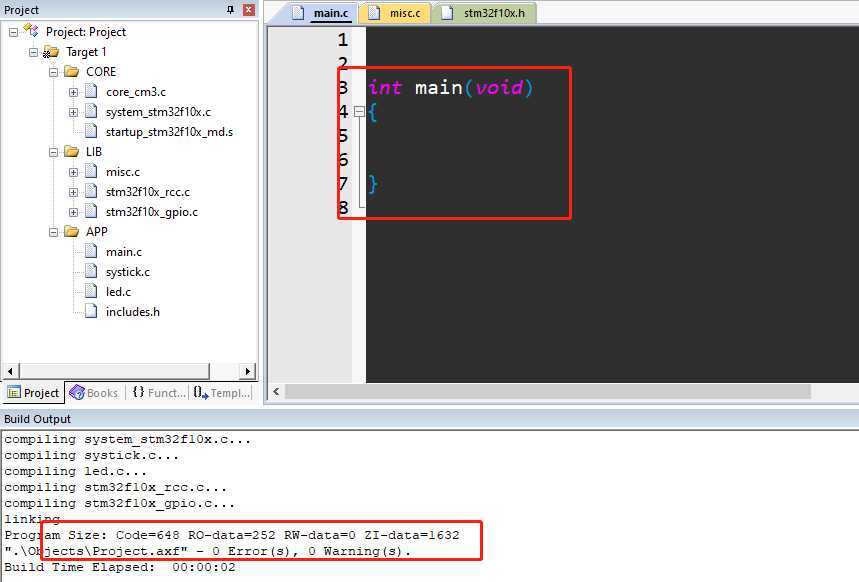
Task: Click editor horizontal scrollbar left arrow
Action: pyautogui.click(x=276, y=391)
